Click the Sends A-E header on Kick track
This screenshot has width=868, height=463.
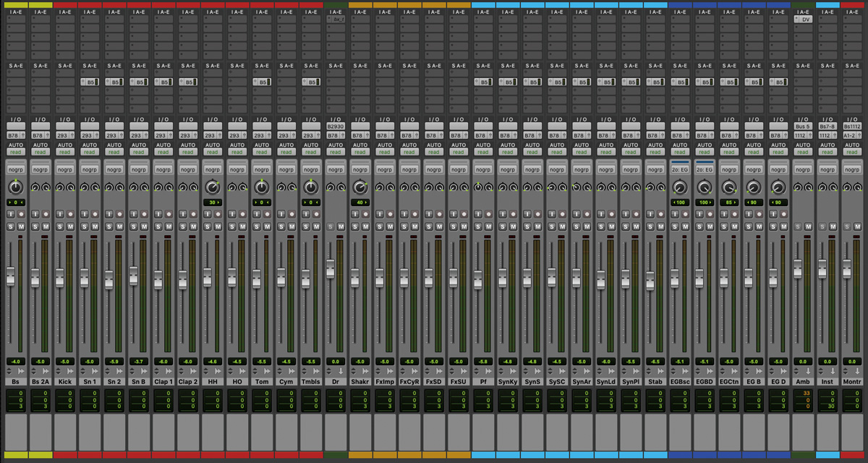click(x=65, y=66)
